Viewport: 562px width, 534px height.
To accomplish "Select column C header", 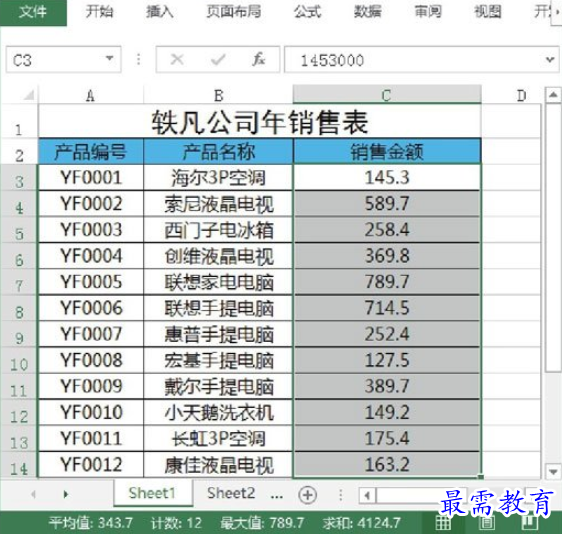I will click(x=387, y=95).
